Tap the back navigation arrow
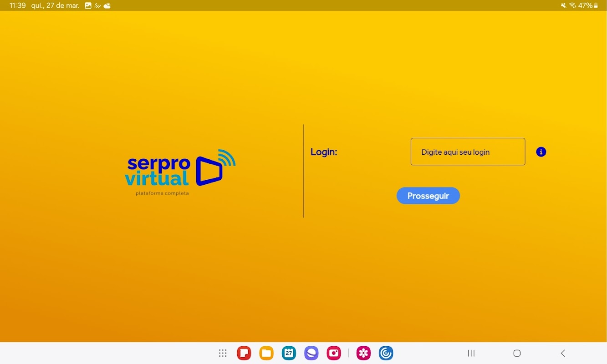This screenshot has height=364, width=607. (x=563, y=353)
